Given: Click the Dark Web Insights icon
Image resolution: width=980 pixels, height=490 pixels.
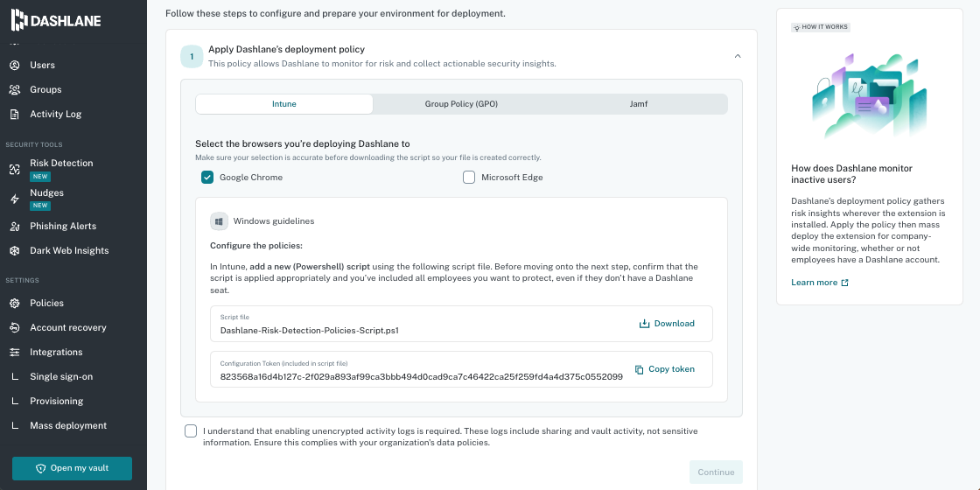Looking at the screenshot, I should 14,250.
